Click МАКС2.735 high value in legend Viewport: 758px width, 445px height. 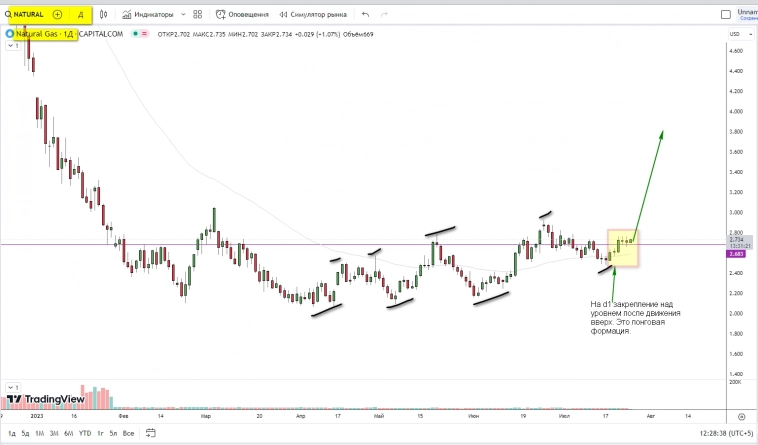209,34
